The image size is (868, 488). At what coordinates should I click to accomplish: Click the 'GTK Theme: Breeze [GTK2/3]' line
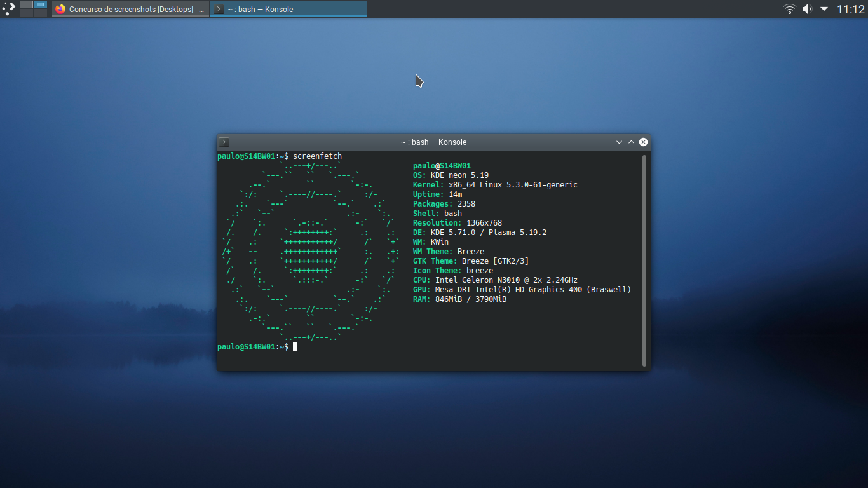471,261
